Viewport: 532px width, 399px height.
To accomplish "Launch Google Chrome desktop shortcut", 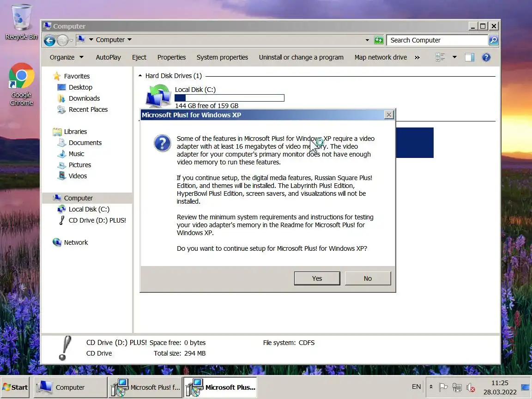I will click(x=21, y=84).
